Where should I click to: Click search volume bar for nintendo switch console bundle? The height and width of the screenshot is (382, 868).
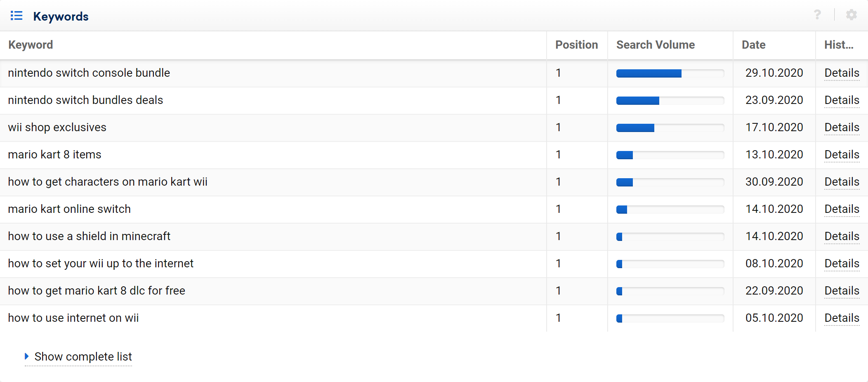(x=670, y=73)
